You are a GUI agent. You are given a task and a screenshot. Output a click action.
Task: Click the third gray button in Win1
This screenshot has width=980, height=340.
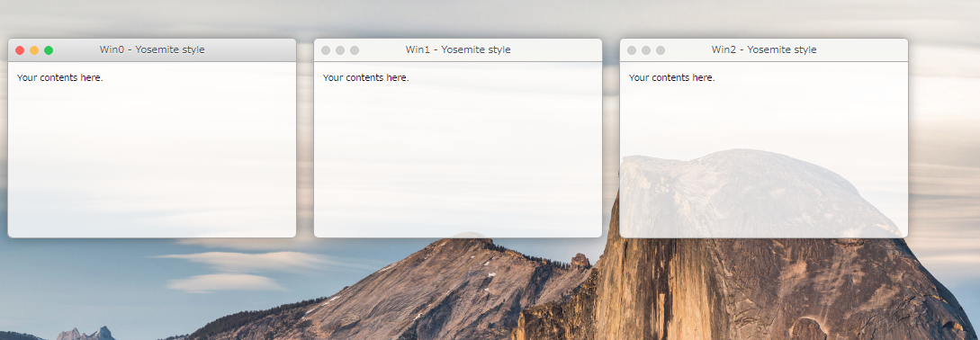[355, 50]
